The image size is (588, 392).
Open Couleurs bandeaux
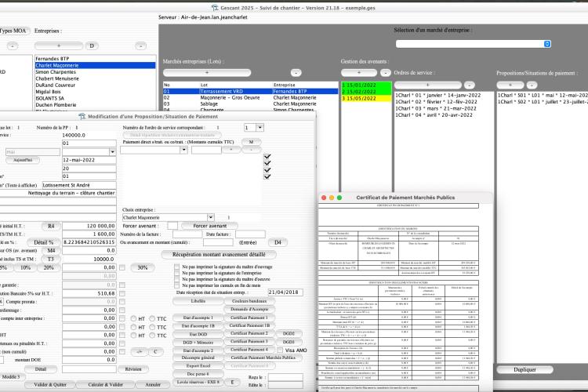[249, 301]
